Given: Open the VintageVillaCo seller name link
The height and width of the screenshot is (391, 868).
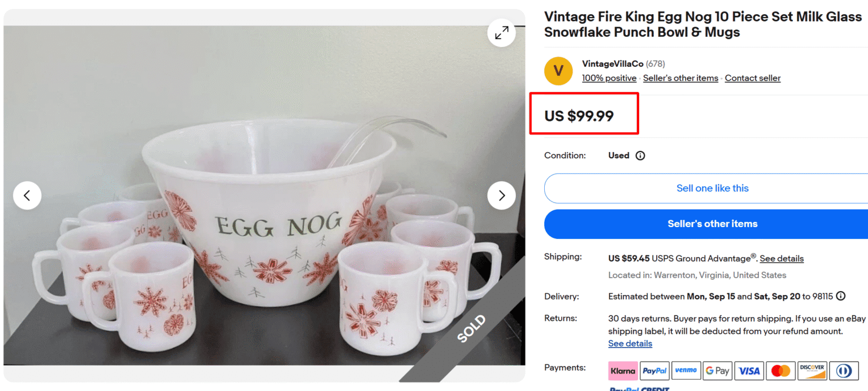Looking at the screenshot, I should 613,64.
